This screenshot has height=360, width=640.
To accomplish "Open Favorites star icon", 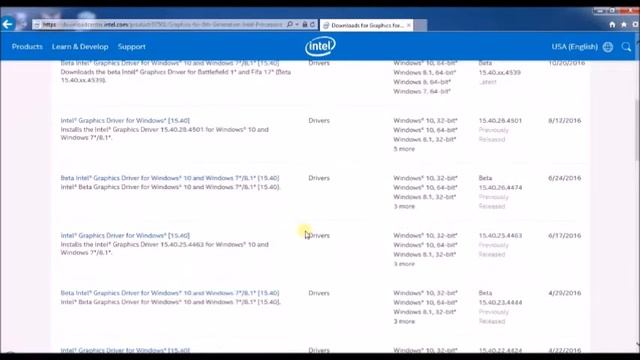I will pos(624,24).
